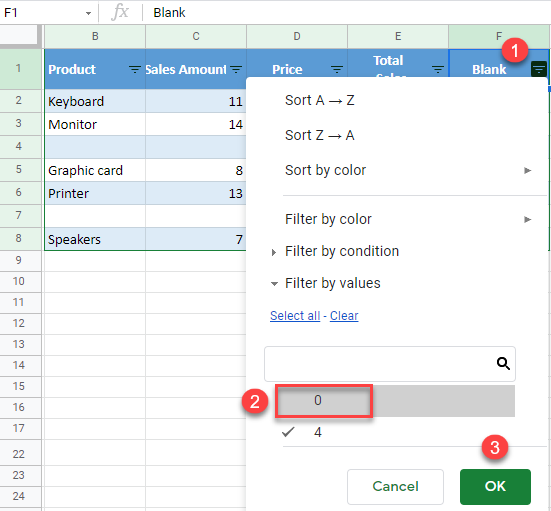Select column D header

(x=297, y=36)
